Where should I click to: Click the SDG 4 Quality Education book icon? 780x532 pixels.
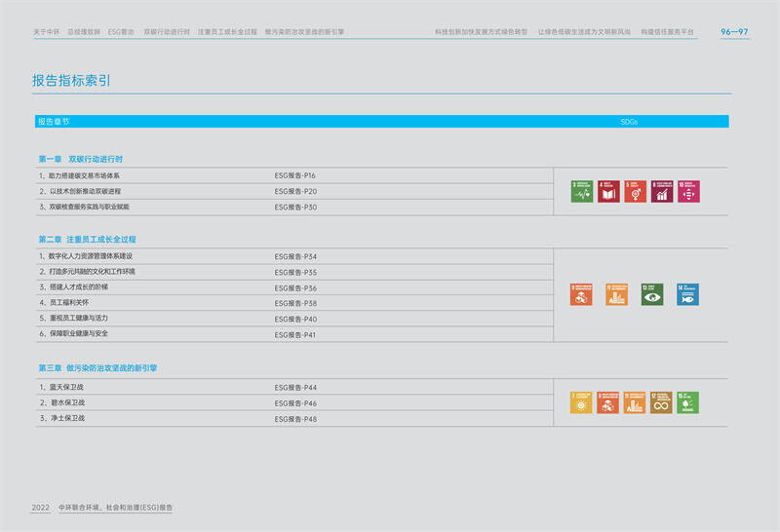(x=608, y=192)
